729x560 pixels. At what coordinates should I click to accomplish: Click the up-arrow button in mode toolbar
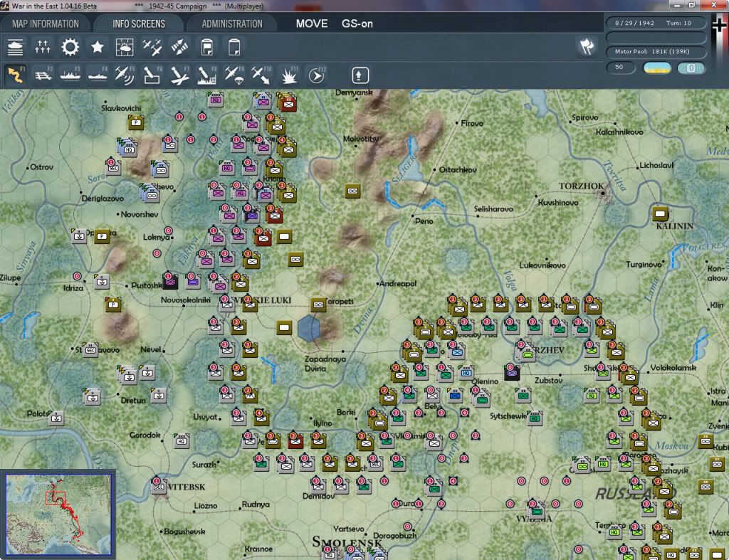pos(360,75)
